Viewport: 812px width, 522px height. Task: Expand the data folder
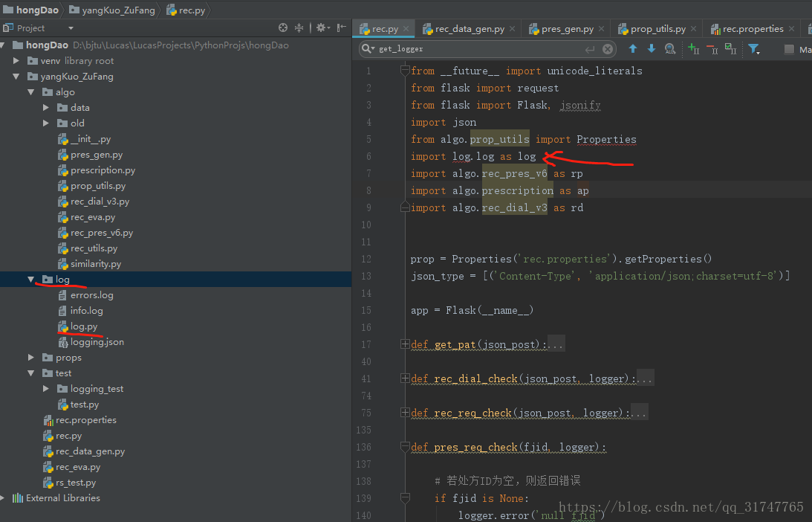pos(45,107)
